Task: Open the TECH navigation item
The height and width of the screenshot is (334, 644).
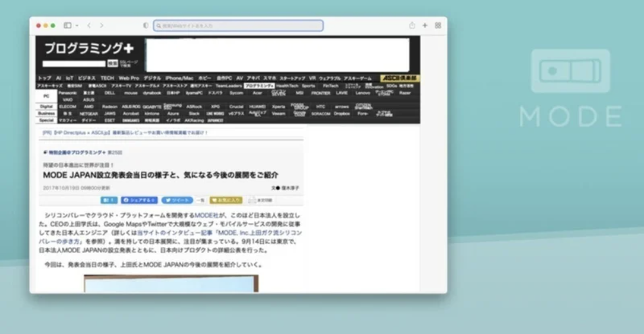Action: 107,78
